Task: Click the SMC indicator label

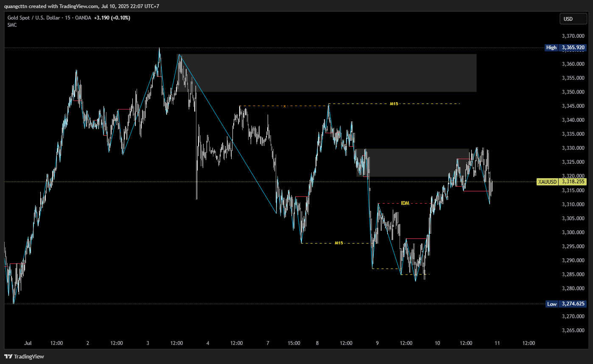Action: pyautogui.click(x=12, y=25)
